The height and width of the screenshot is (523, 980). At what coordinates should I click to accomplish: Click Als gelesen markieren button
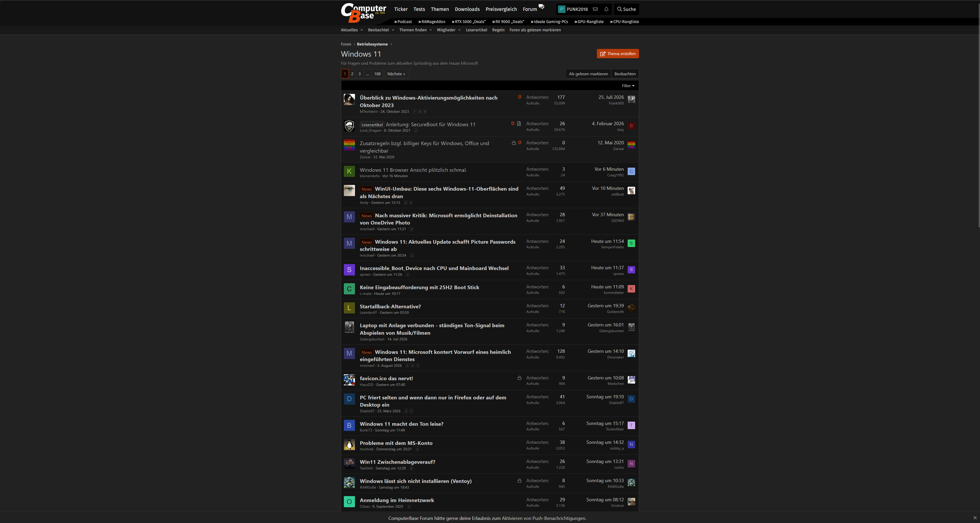point(589,74)
